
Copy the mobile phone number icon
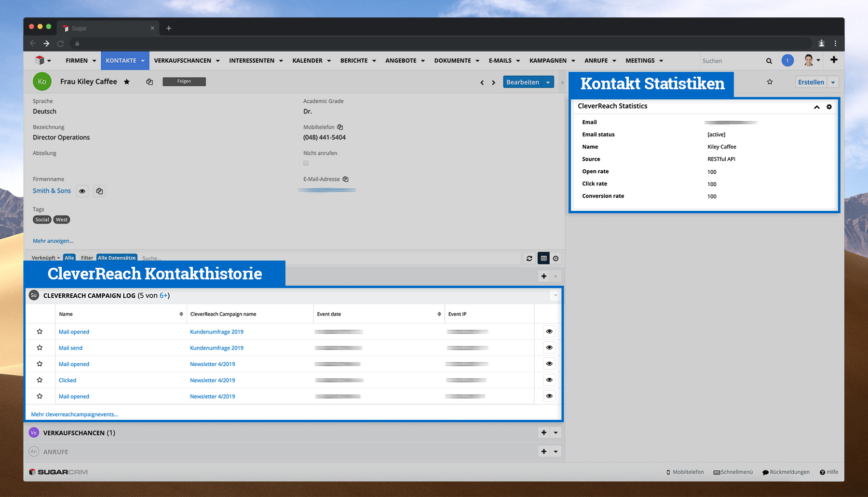click(340, 127)
